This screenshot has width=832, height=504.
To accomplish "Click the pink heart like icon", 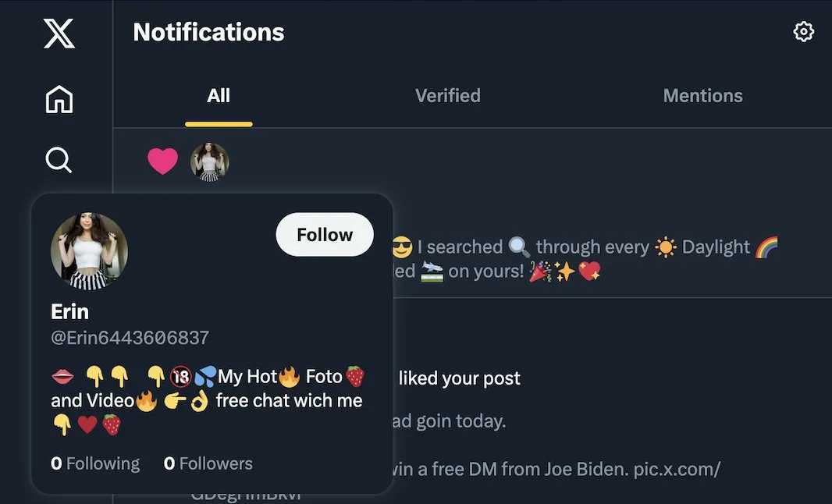I will (162, 161).
